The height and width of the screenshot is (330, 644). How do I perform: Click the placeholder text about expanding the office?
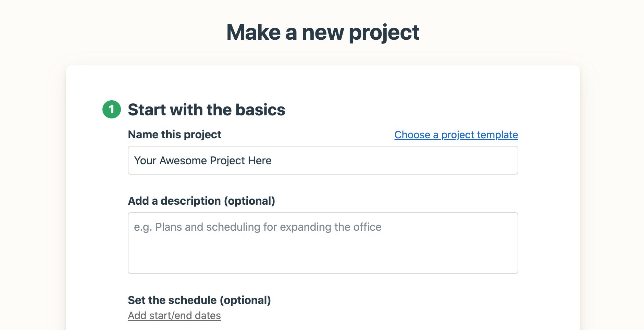click(258, 227)
